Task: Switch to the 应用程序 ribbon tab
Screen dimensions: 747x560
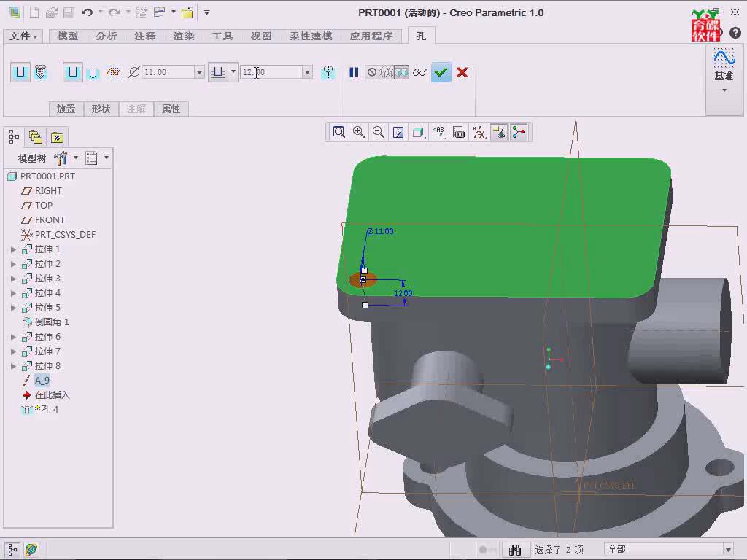Action: (x=371, y=36)
